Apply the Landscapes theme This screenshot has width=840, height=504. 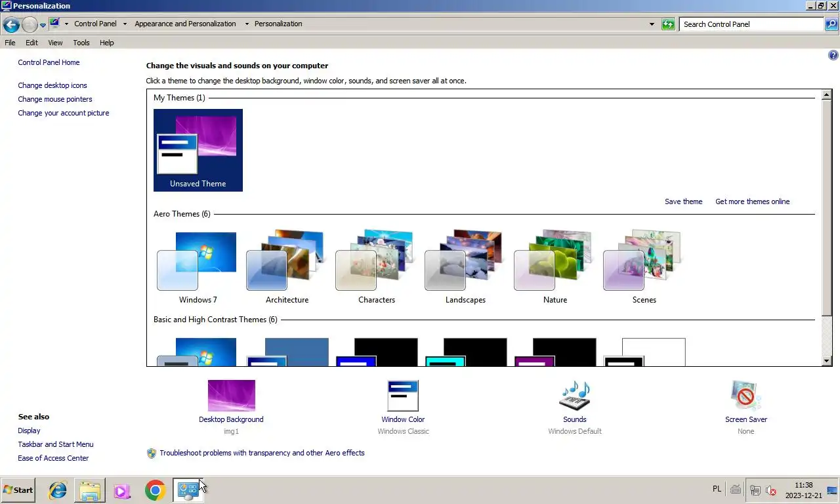[465, 267]
